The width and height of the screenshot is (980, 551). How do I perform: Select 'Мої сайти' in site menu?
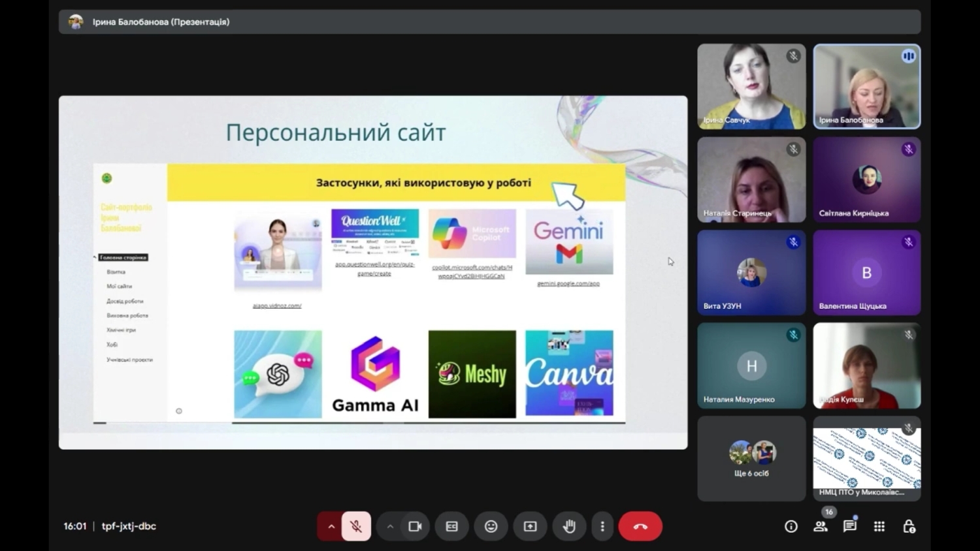click(120, 286)
